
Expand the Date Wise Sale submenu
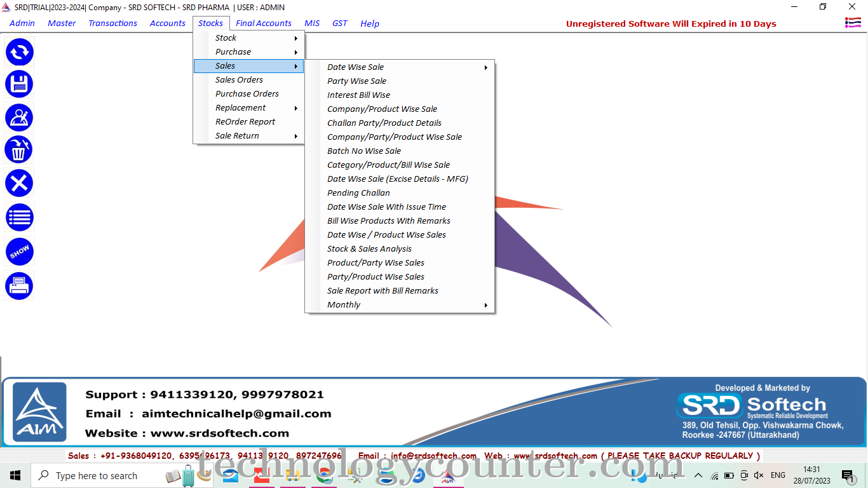click(400, 67)
